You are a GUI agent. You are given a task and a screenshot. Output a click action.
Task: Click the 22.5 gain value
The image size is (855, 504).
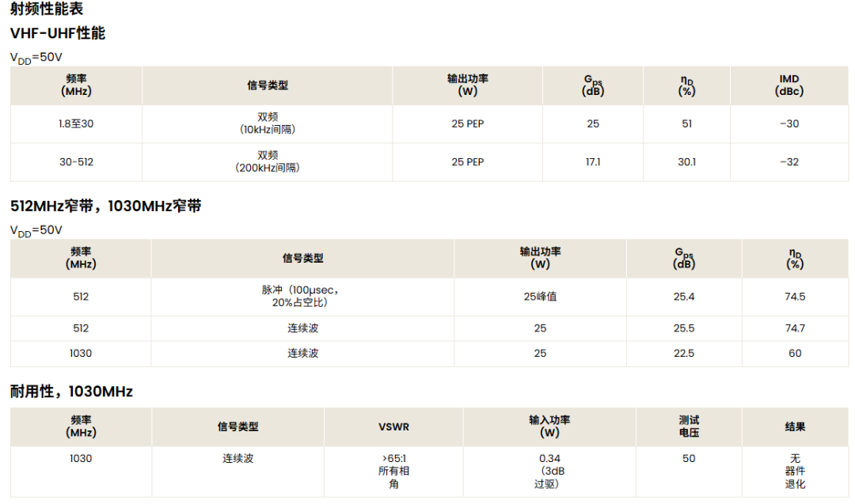pyautogui.click(x=684, y=353)
